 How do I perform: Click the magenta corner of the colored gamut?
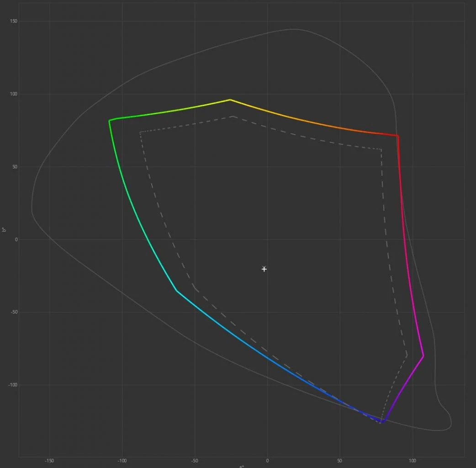point(423,356)
